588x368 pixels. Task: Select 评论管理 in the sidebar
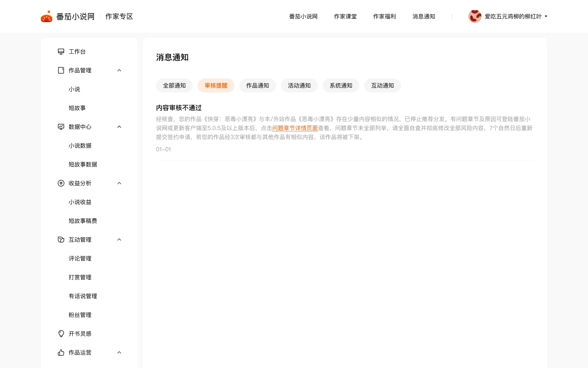[80, 258]
